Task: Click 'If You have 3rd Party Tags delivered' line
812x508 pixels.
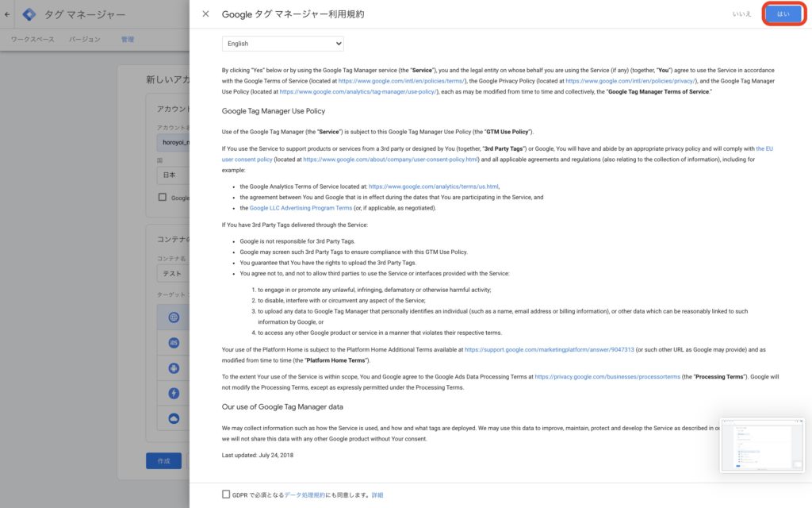Action: [295, 225]
